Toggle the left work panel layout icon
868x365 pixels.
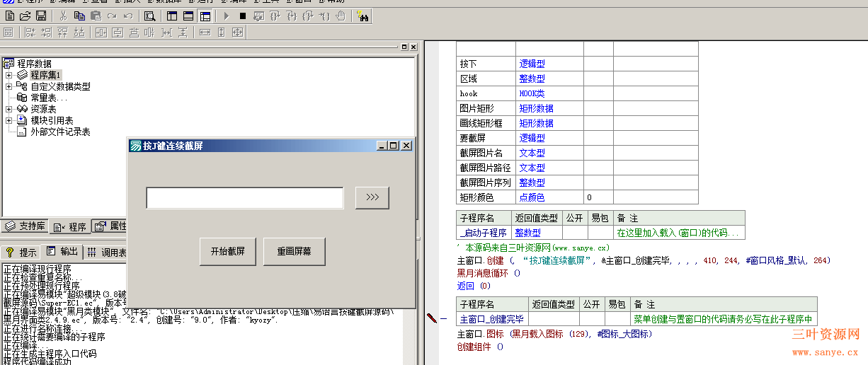(172, 16)
